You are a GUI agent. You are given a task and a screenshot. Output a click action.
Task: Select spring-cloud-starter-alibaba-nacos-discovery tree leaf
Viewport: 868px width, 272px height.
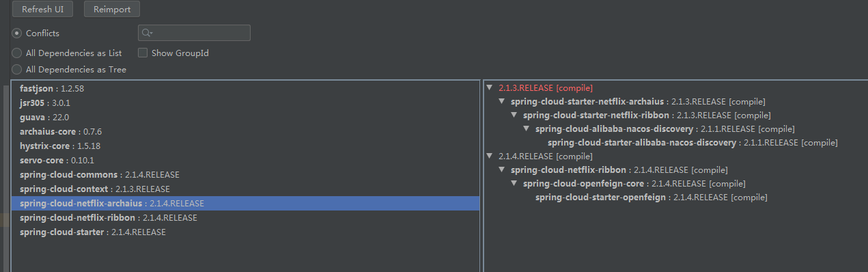[692, 142]
